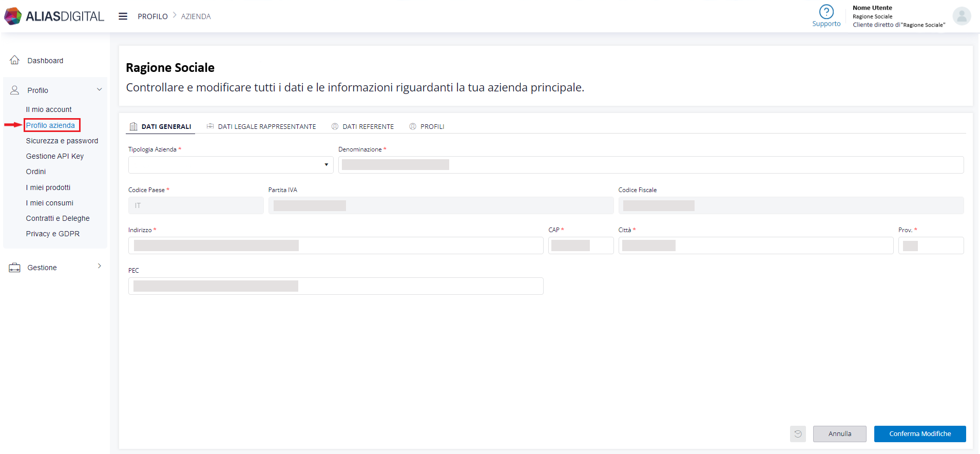The image size is (980, 454).
Task: Click into the Indirizzo field
Action: tap(336, 245)
